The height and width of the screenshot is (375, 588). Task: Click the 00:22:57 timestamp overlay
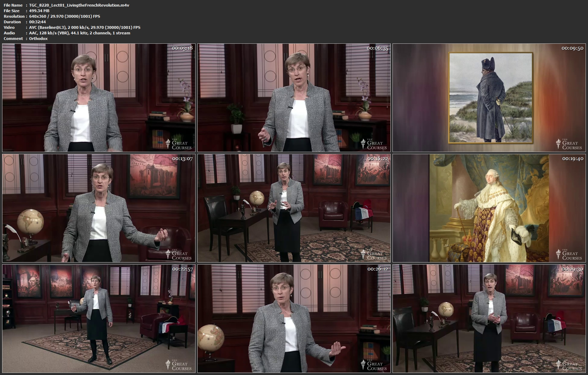[182, 269]
